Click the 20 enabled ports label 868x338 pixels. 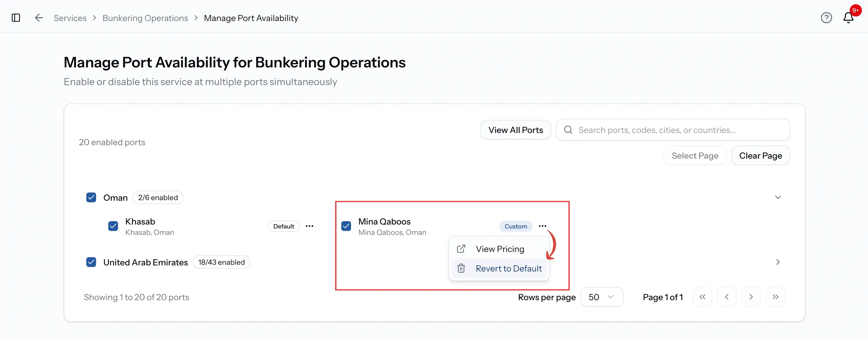tap(112, 142)
